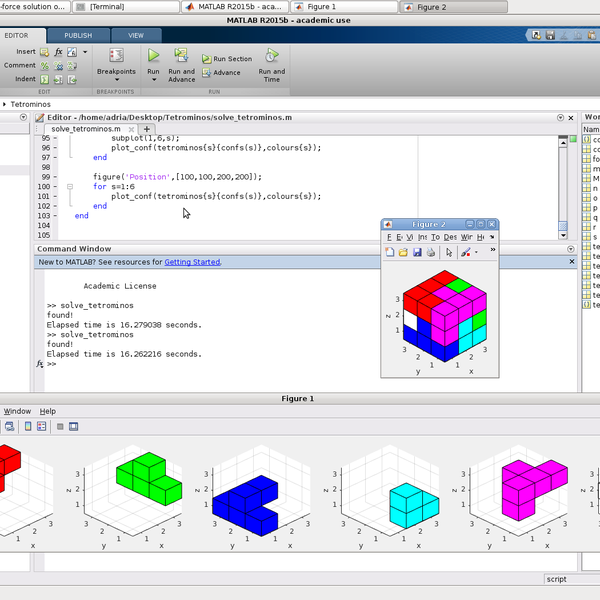
Task: Click the Wrap comments icon
Action: pyautogui.click(x=72, y=66)
